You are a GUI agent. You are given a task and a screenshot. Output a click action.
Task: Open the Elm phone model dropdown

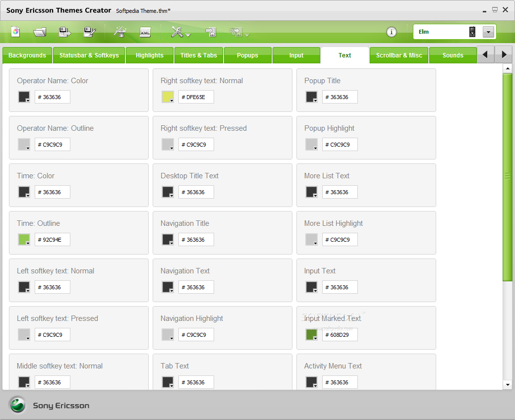point(488,32)
